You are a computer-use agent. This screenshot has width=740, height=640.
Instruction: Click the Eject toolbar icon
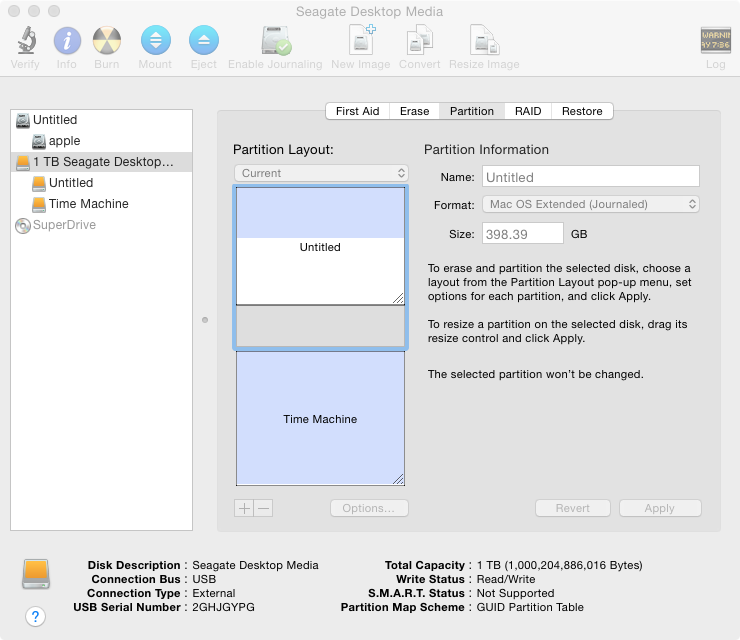click(203, 40)
